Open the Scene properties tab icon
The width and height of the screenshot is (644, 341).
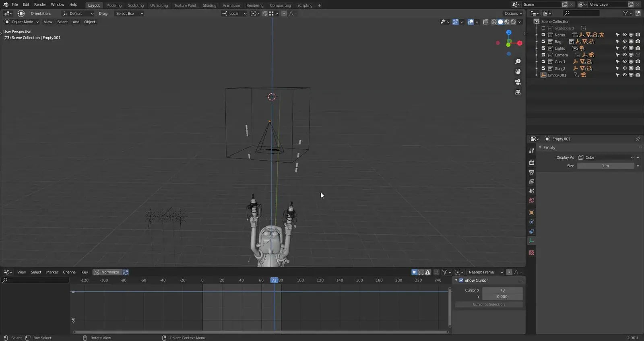tap(531, 191)
